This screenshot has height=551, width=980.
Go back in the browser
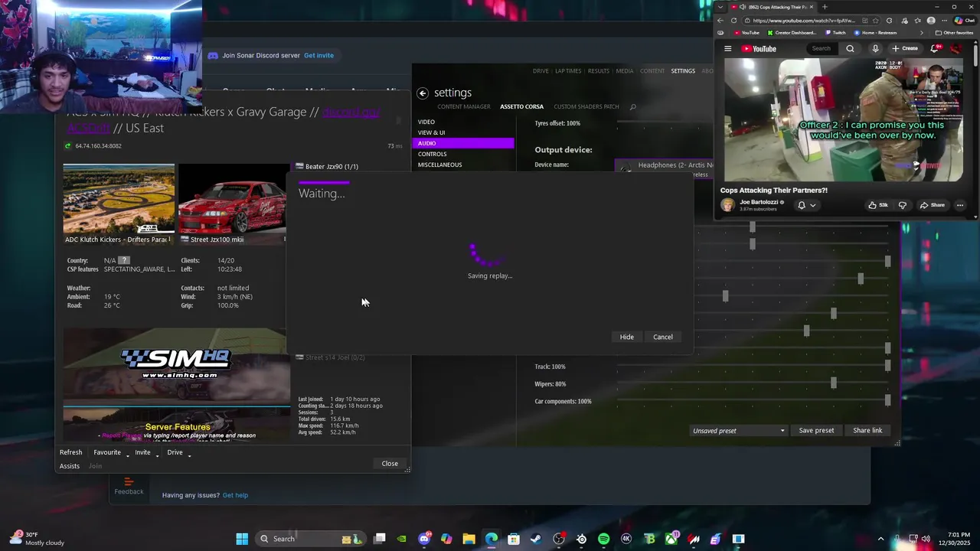click(720, 21)
